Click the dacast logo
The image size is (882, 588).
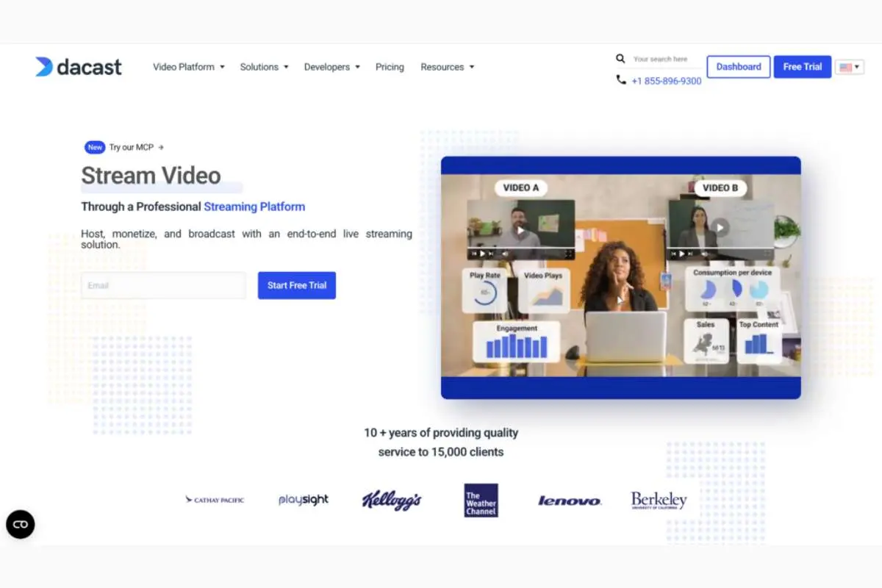click(x=79, y=67)
